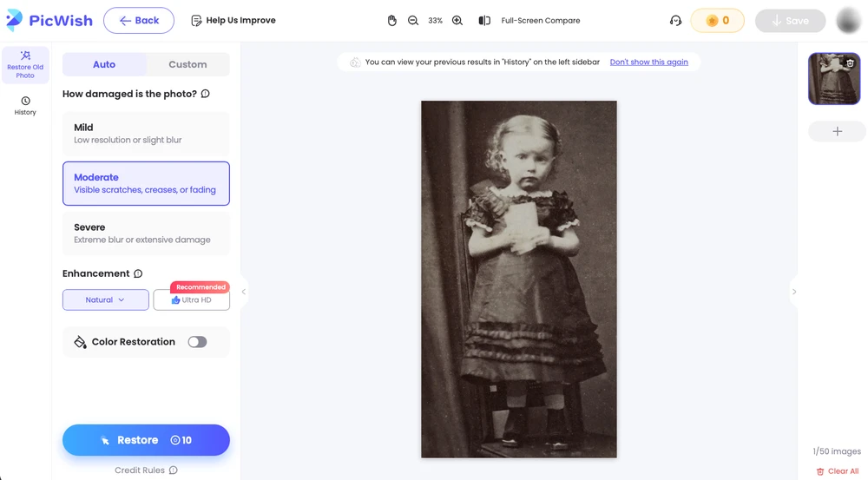Screen dimensions: 868x480
Task: Click Don't show this again link
Action: pos(648,62)
